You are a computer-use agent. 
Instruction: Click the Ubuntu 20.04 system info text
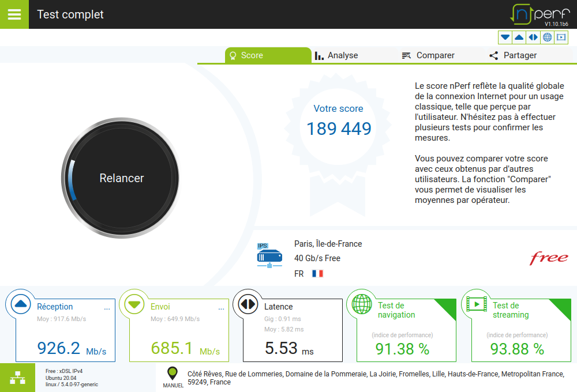(61, 378)
